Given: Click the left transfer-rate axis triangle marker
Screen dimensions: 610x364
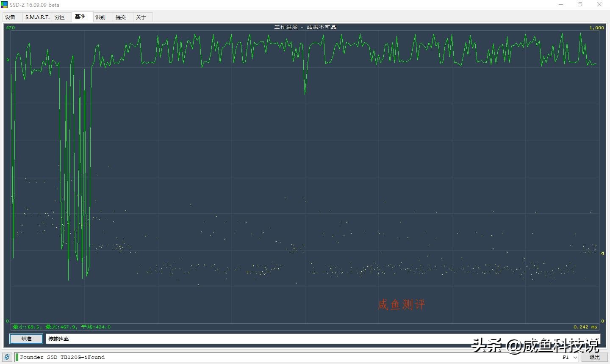Looking at the screenshot, I should (x=8, y=60).
